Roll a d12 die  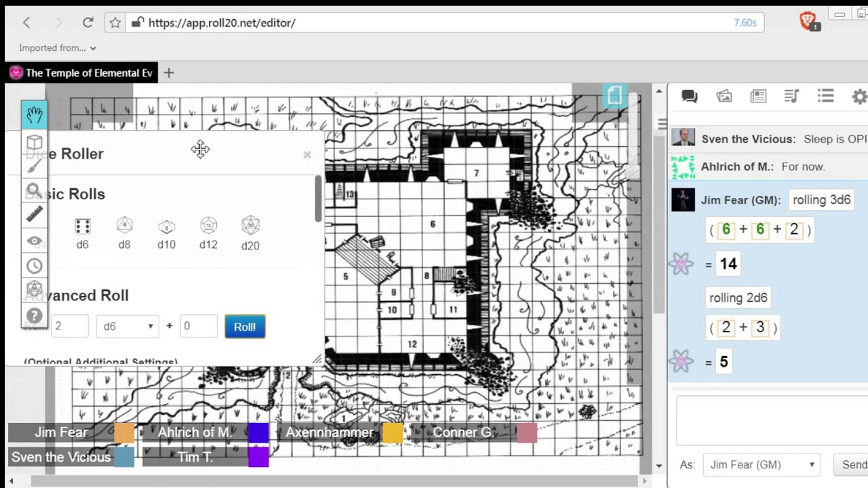click(x=208, y=233)
